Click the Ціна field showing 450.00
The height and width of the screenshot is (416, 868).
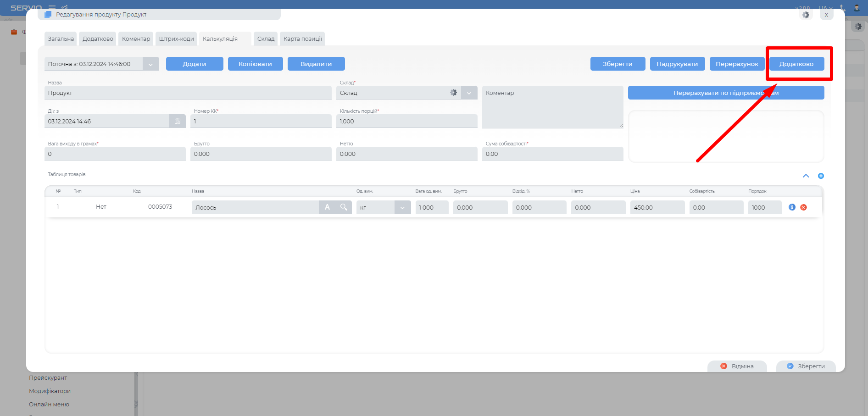(x=657, y=208)
